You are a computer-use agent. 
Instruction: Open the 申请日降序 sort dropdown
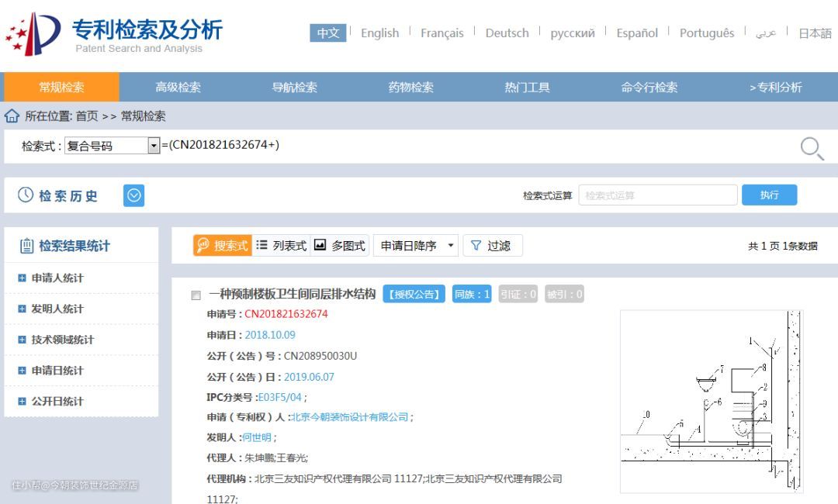point(416,246)
